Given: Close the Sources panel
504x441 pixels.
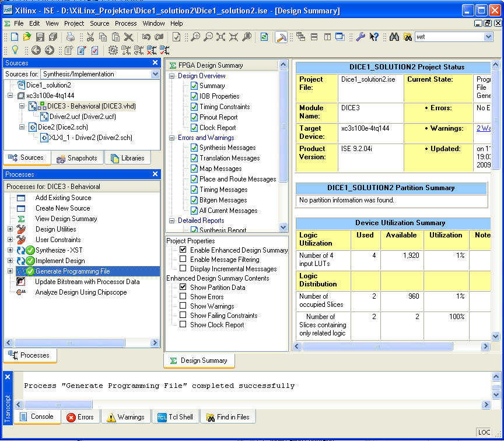Looking at the screenshot, I should 155,62.
